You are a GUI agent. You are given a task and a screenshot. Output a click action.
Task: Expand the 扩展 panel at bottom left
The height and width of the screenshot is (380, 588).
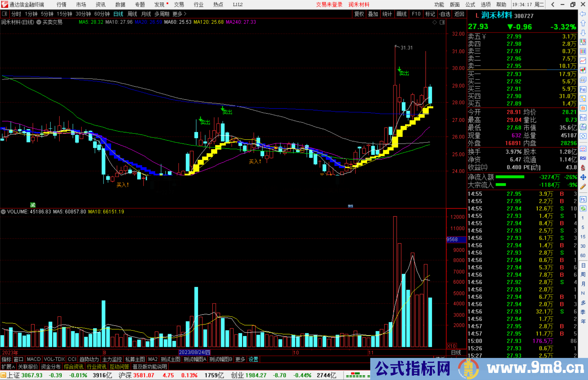(x=8, y=367)
